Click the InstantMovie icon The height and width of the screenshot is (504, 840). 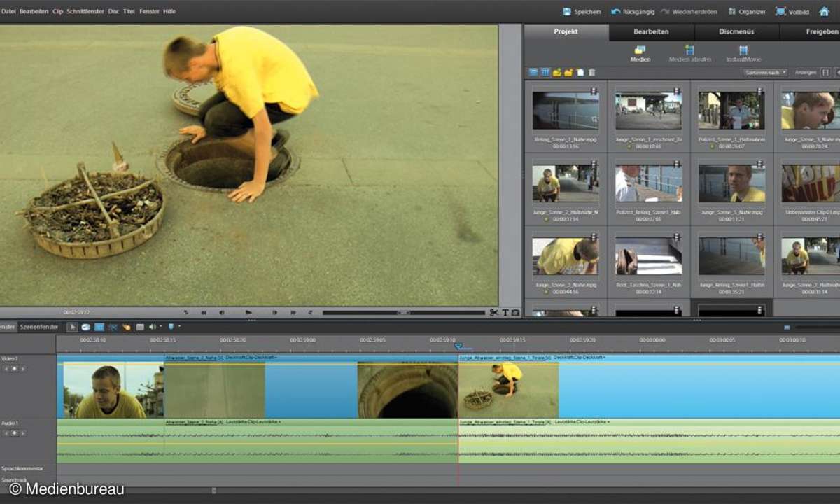[743, 50]
